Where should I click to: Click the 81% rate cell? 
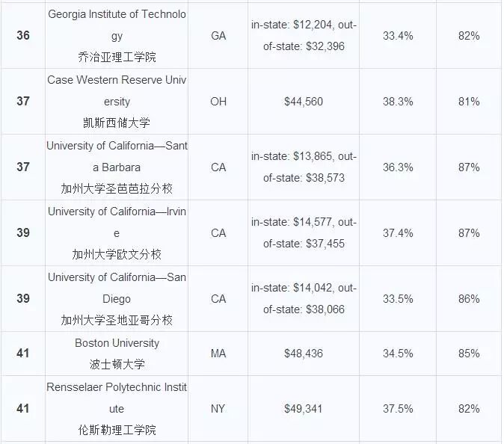tap(469, 101)
